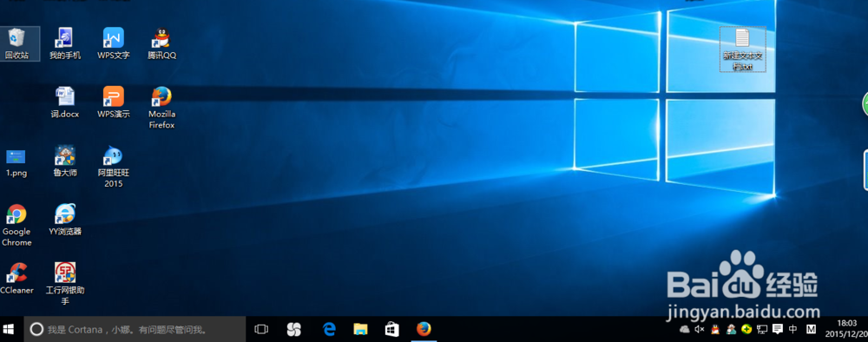Select the 1.png file on desktop
Image resolution: width=868 pixels, height=342 pixels.
(x=16, y=162)
